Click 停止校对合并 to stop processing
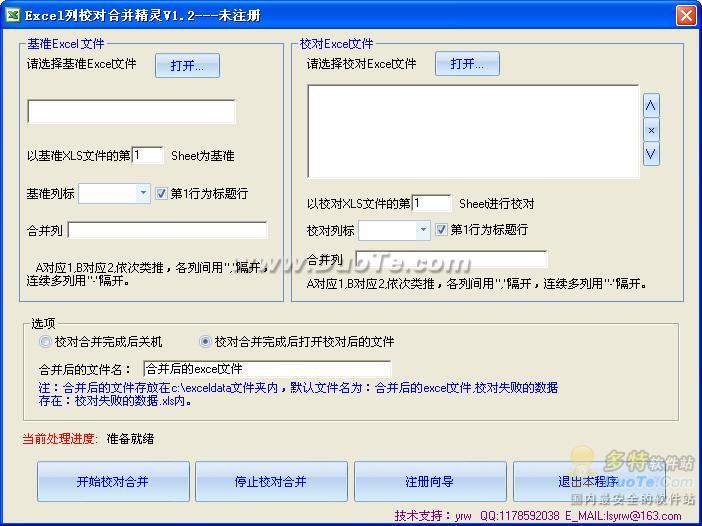This screenshot has height=526, width=702. tap(271, 482)
